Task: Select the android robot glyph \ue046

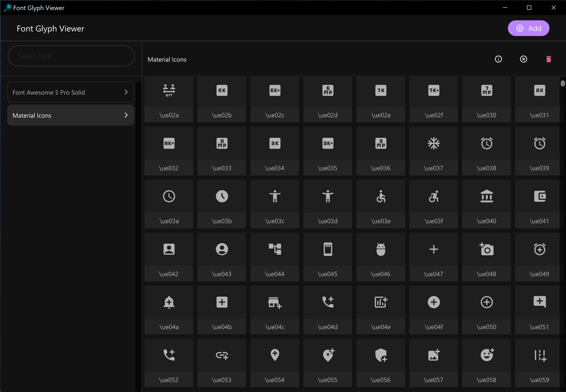Action: [381, 249]
